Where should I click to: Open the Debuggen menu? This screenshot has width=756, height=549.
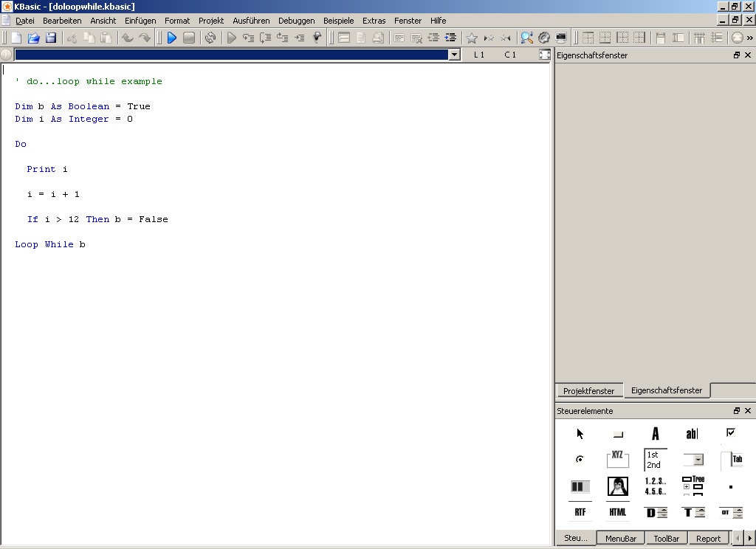click(296, 21)
